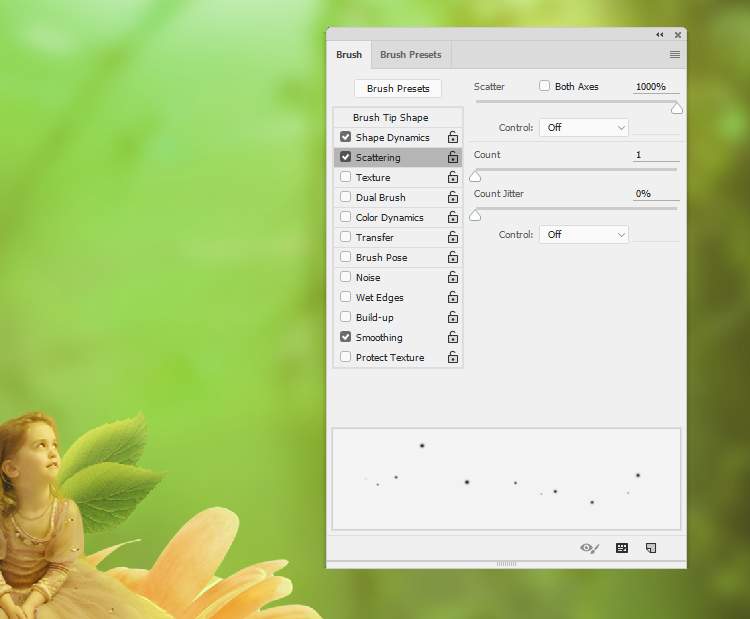The height and width of the screenshot is (619, 750).
Task: Toggle the Build-up lock icon
Action: (x=452, y=317)
